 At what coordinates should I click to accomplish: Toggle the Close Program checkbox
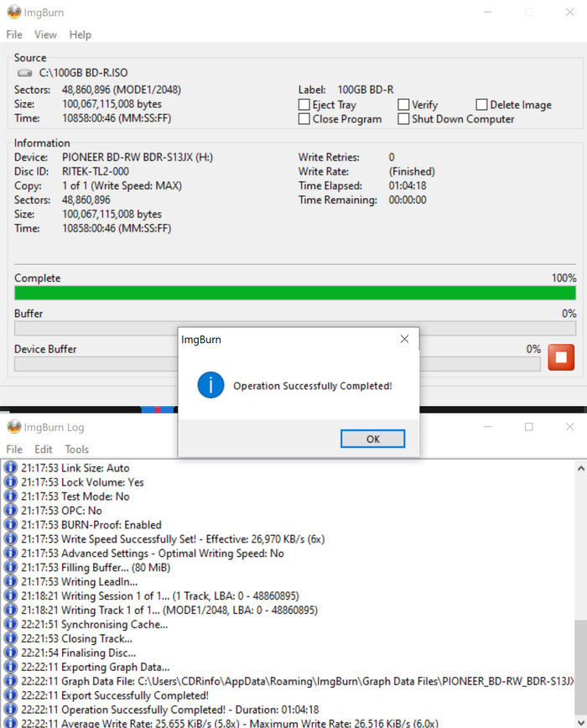(x=304, y=119)
